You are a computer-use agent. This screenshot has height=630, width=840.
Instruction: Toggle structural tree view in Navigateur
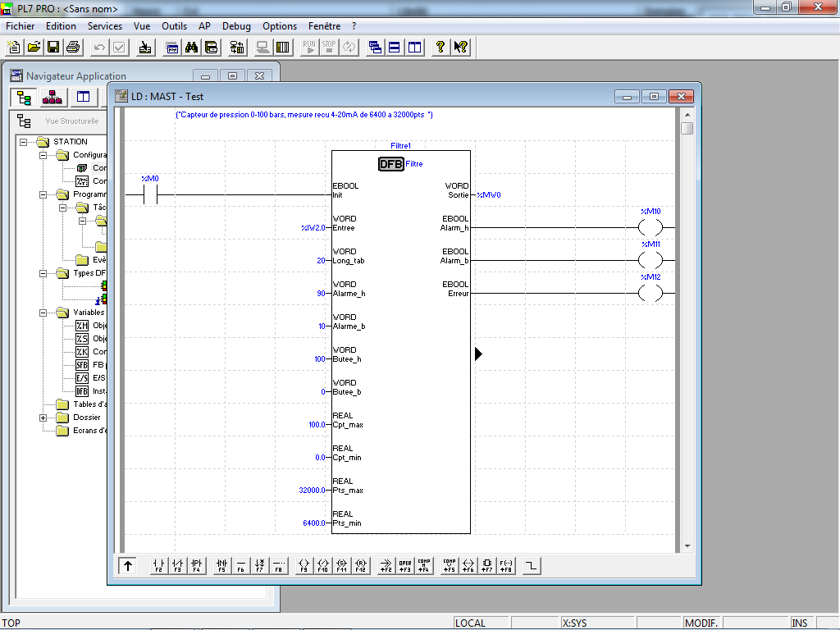coord(24,98)
